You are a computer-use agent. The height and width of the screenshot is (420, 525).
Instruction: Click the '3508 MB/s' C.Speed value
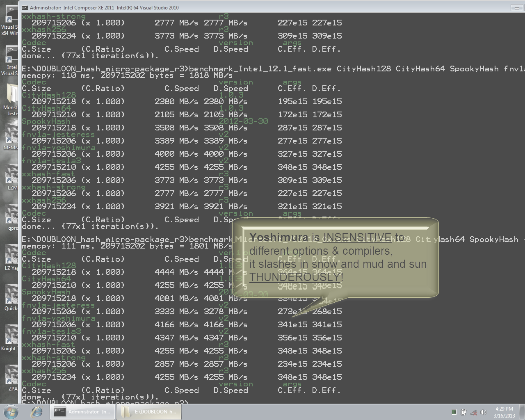click(176, 128)
